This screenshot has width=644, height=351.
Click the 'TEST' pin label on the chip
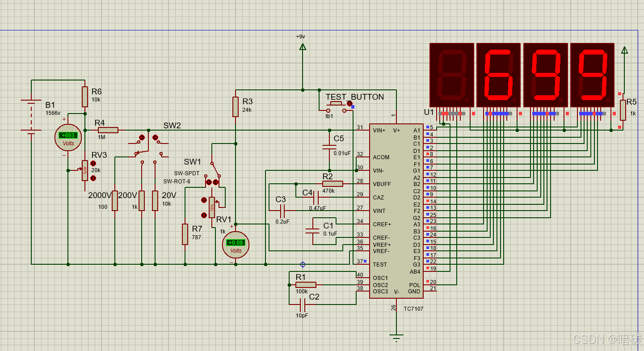[380, 265]
